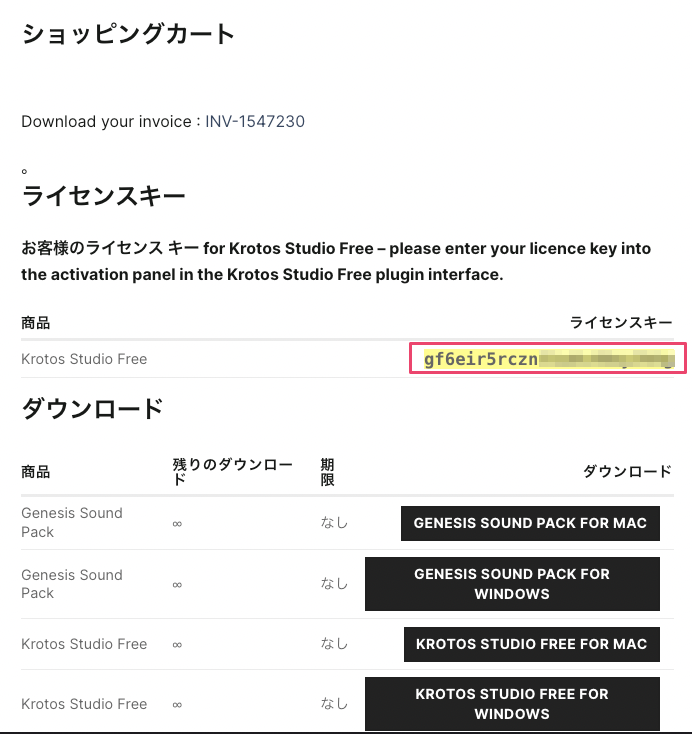692x734 pixels.
Task: Download Genesis Sound Pack for Windows
Action: point(512,584)
